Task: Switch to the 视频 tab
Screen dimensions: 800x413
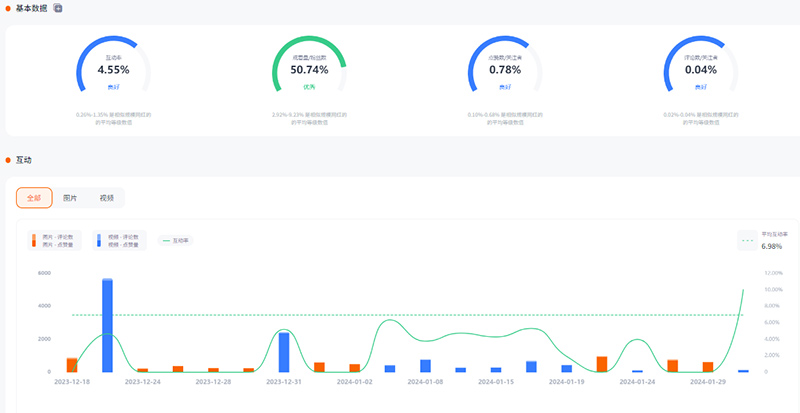Action: coord(106,198)
